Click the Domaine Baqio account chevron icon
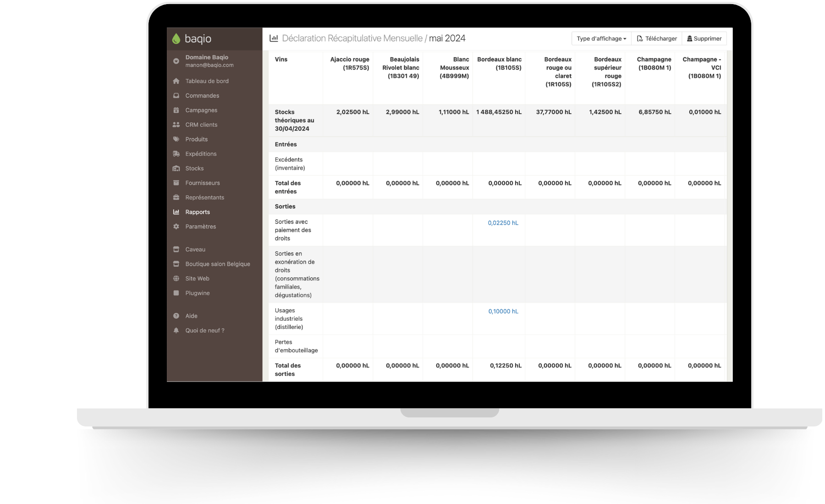825x504 pixels. pos(176,61)
